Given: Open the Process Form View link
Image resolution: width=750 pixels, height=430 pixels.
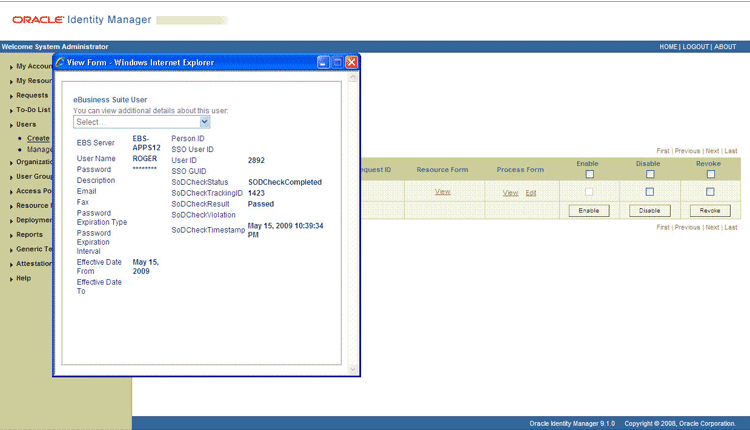Looking at the screenshot, I should point(510,193).
